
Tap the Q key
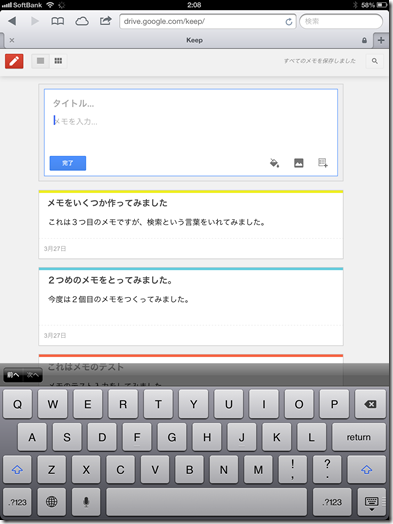(17, 404)
